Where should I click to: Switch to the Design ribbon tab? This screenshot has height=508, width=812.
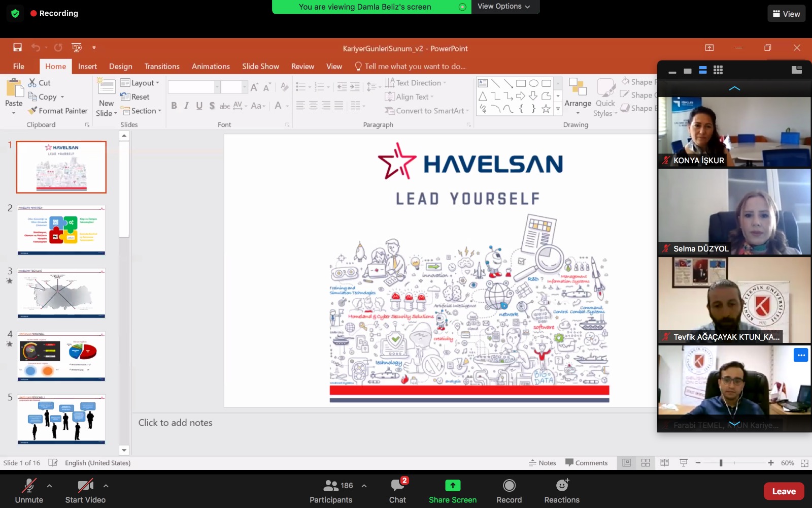[x=120, y=67]
